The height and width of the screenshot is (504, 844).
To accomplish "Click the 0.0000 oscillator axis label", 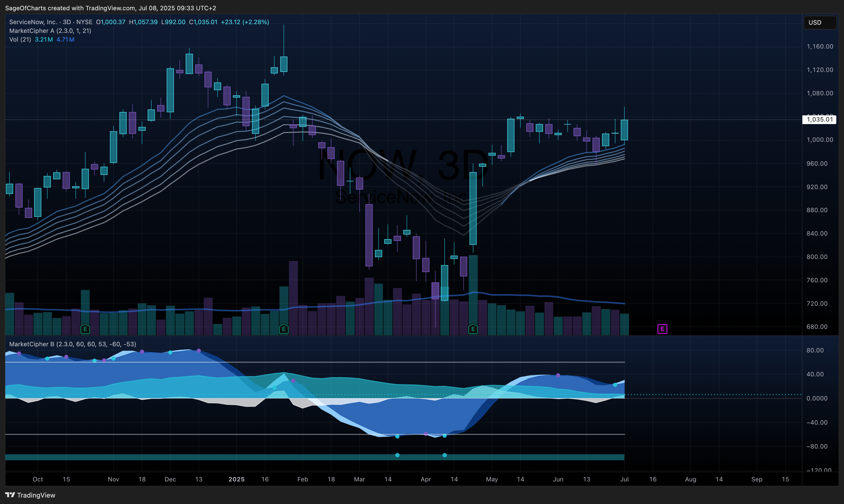I will [x=817, y=398].
